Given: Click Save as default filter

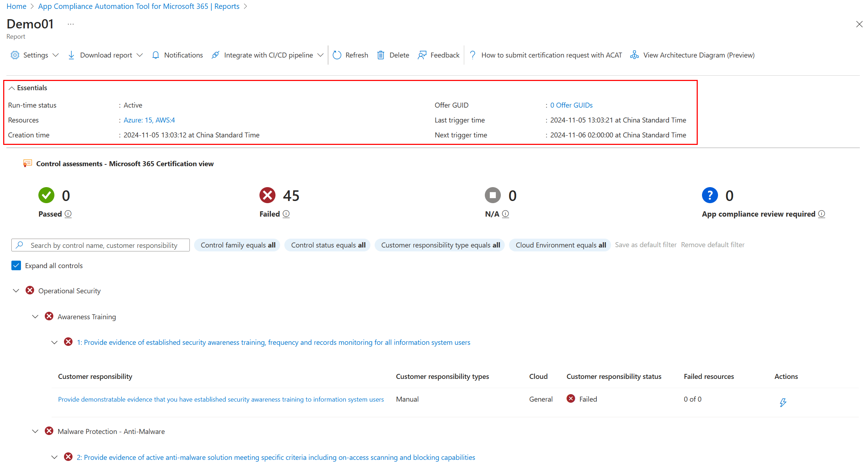Looking at the screenshot, I should point(645,245).
